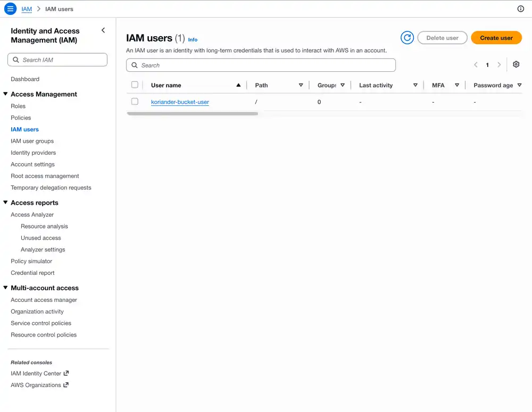Sort table by Password age arrow

pos(519,85)
